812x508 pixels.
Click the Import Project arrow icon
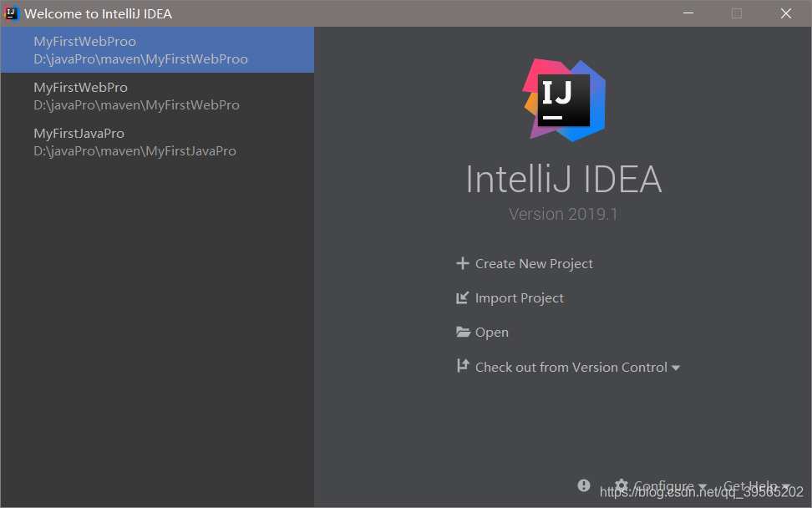click(x=462, y=297)
